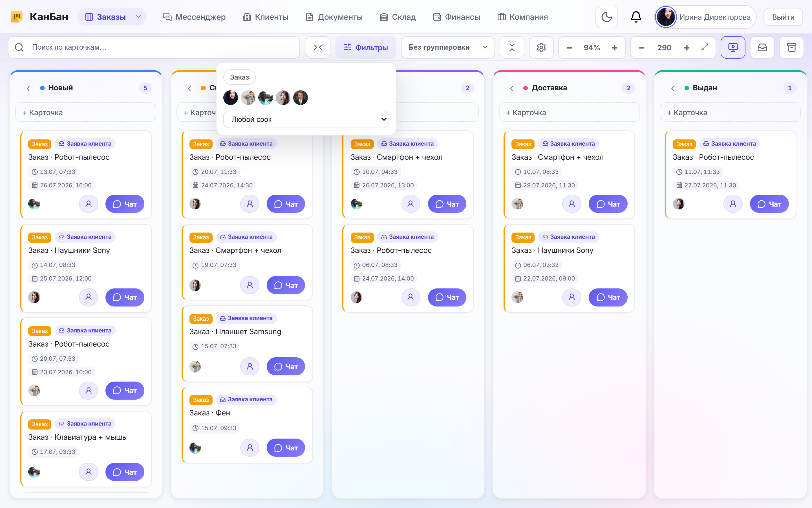Image resolution: width=812 pixels, height=508 pixels.
Task: Add card in Новый column
Action: 85,112
